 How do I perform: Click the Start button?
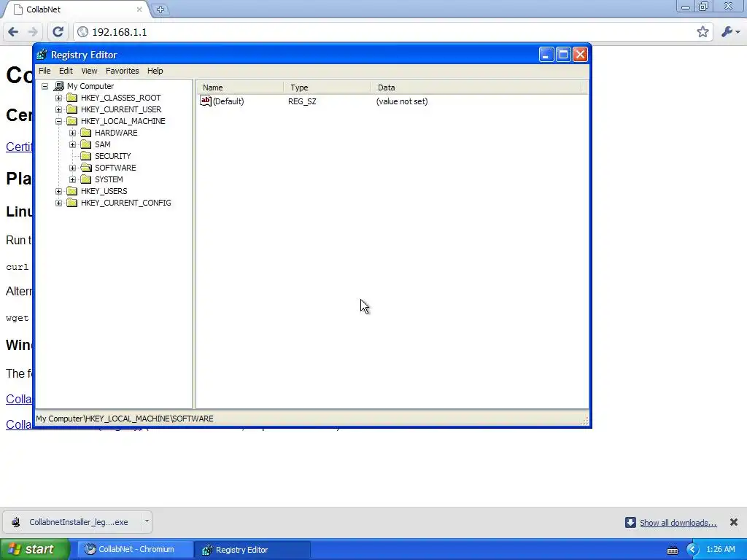[34, 550]
